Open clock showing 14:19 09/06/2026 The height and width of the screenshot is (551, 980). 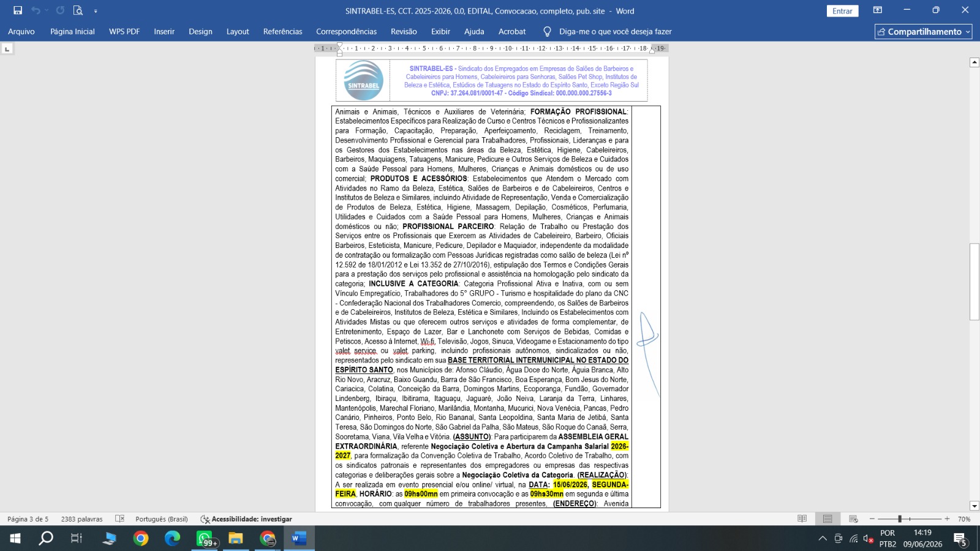[x=922, y=539]
